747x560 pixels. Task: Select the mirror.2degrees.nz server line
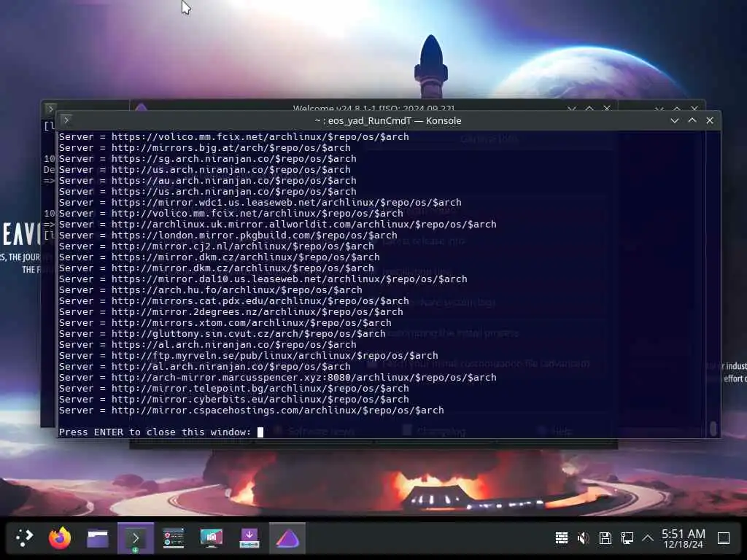[x=231, y=312]
